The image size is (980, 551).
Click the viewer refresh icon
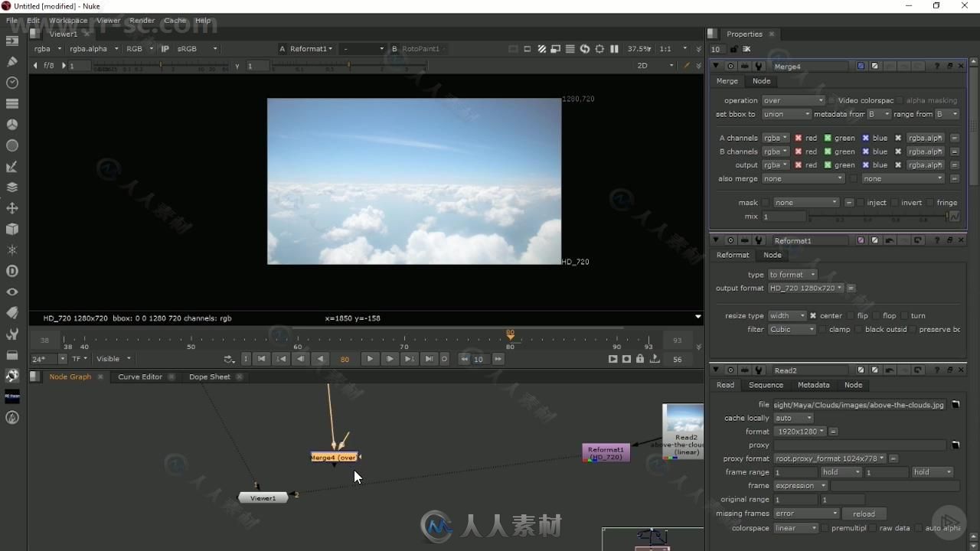tap(585, 49)
